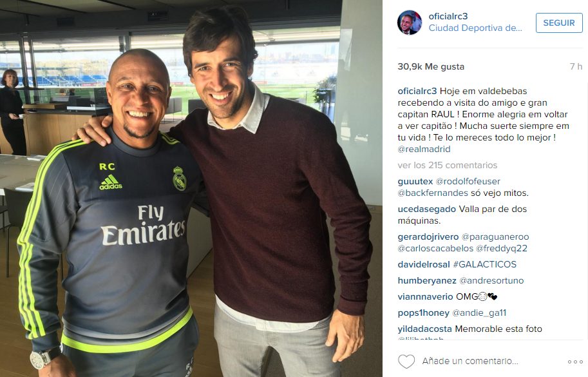This screenshot has height=377, width=588.
Task: Open the oficialrc3 username in header
Action: click(x=448, y=16)
